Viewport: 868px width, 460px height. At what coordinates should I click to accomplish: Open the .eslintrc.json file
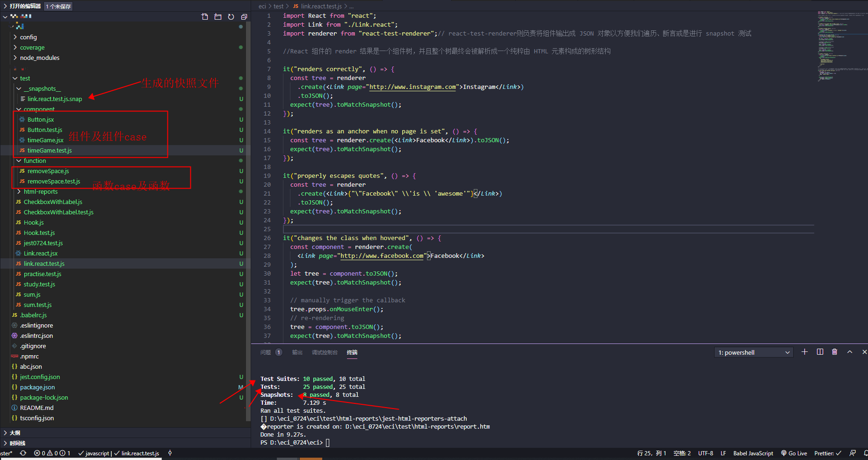tap(36, 336)
